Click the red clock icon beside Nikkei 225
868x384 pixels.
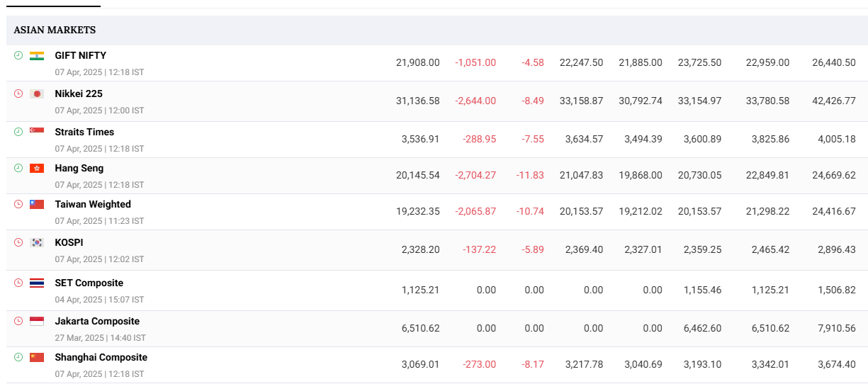[x=18, y=94]
